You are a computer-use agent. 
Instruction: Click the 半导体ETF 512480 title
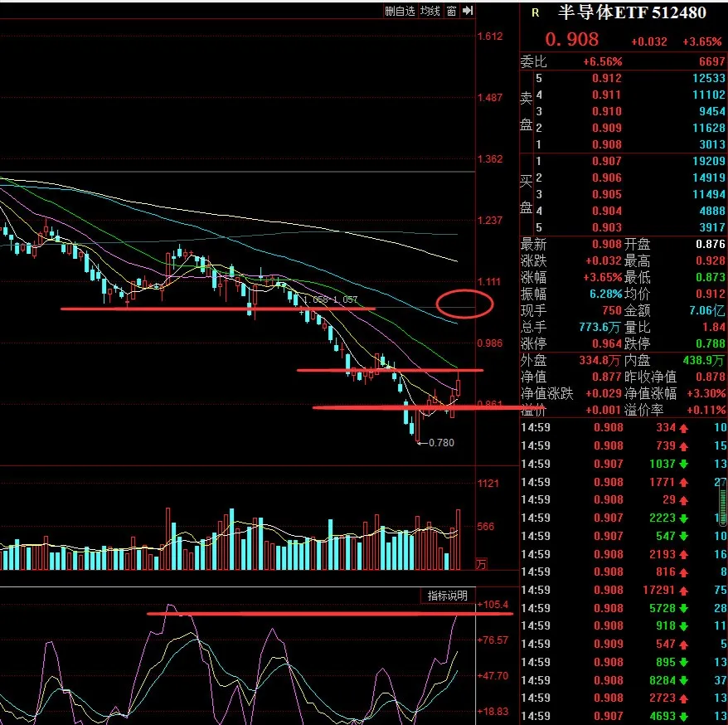632,12
